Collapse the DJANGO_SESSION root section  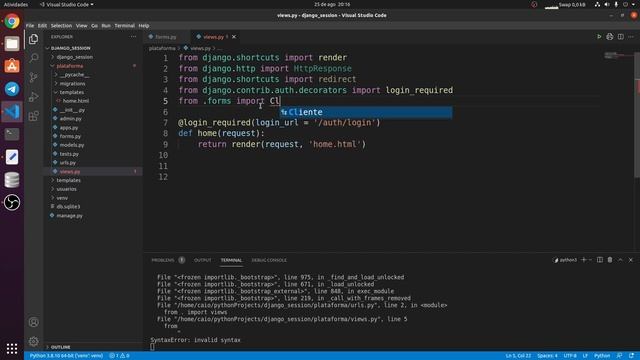(x=70, y=48)
